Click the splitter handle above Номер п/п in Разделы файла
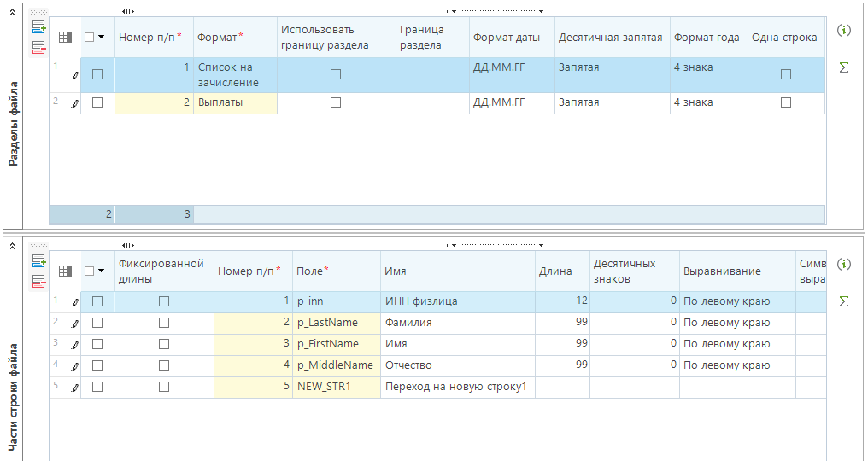This screenshot has height=461, width=868. click(x=128, y=11)
